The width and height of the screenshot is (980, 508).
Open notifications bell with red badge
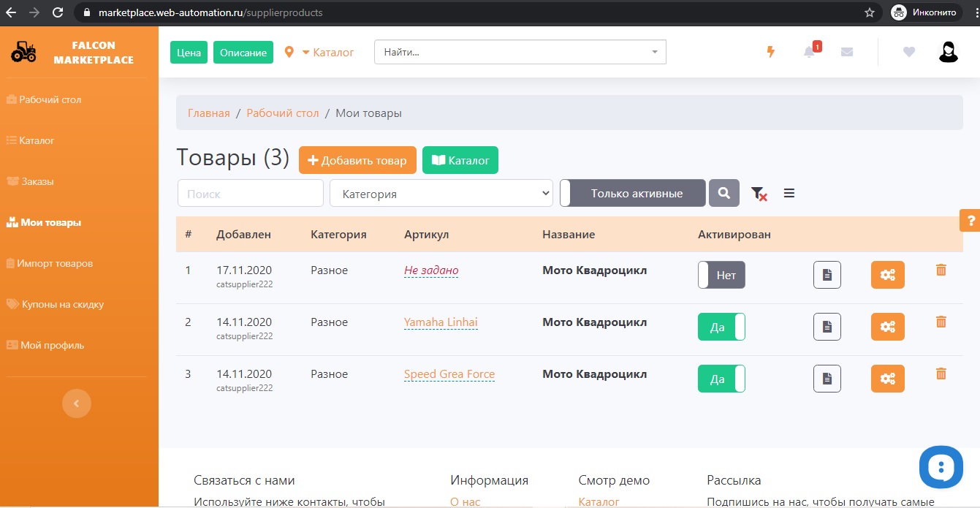[810, 52]
